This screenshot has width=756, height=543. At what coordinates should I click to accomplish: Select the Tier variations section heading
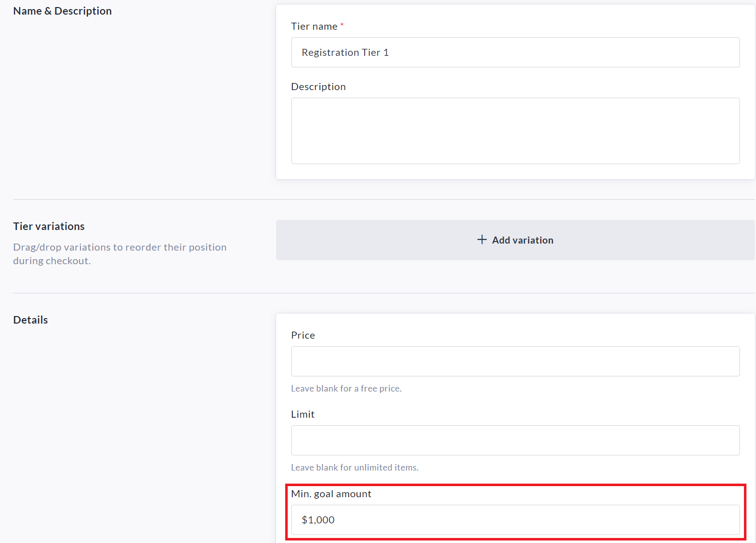(x=49, y=226)
